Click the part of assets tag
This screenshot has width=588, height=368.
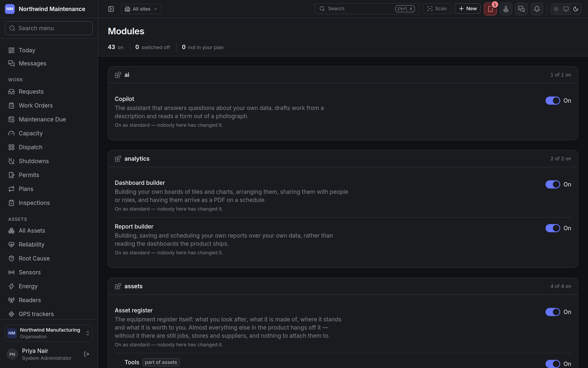tap(161, 362)
